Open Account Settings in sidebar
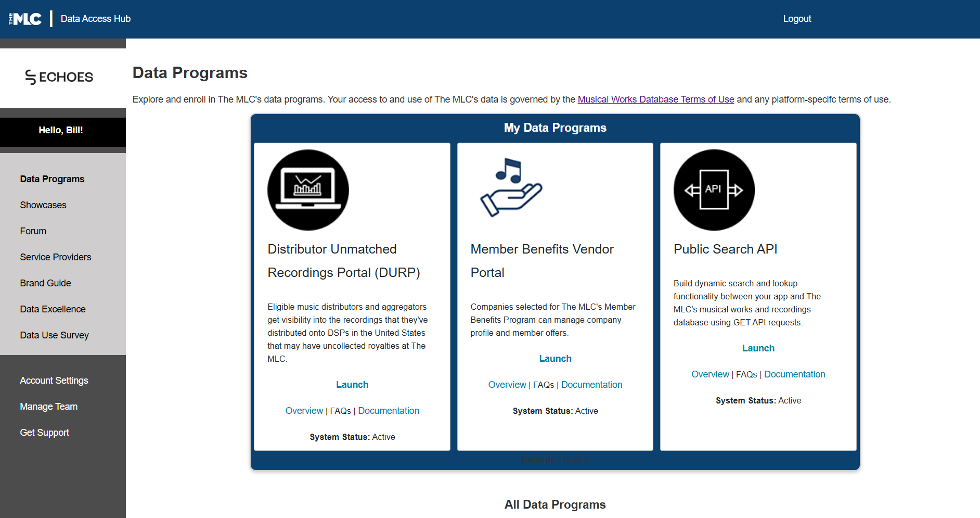This screenshot has height=518, width=980. coord(54,381)
